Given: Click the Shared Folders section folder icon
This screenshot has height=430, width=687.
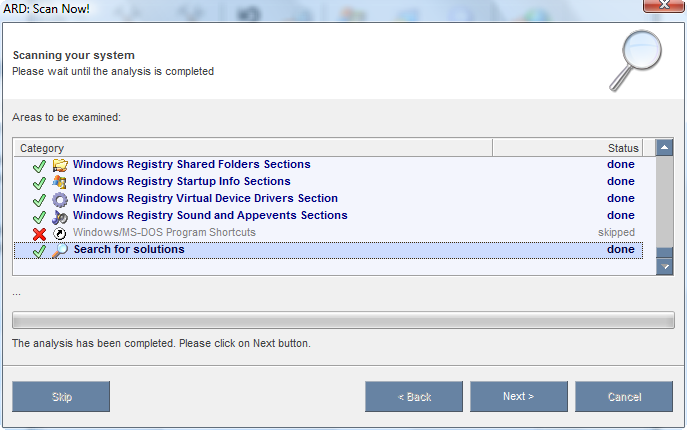Looking at the screenshot, I should click(x=60, y=165).
